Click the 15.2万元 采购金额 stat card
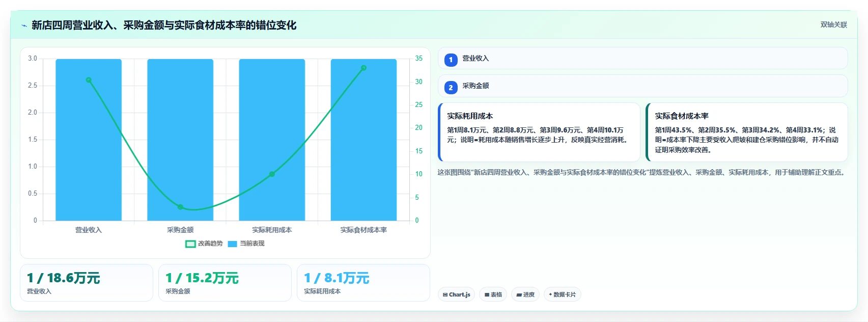Screen dimensions: 868x322 225,283
